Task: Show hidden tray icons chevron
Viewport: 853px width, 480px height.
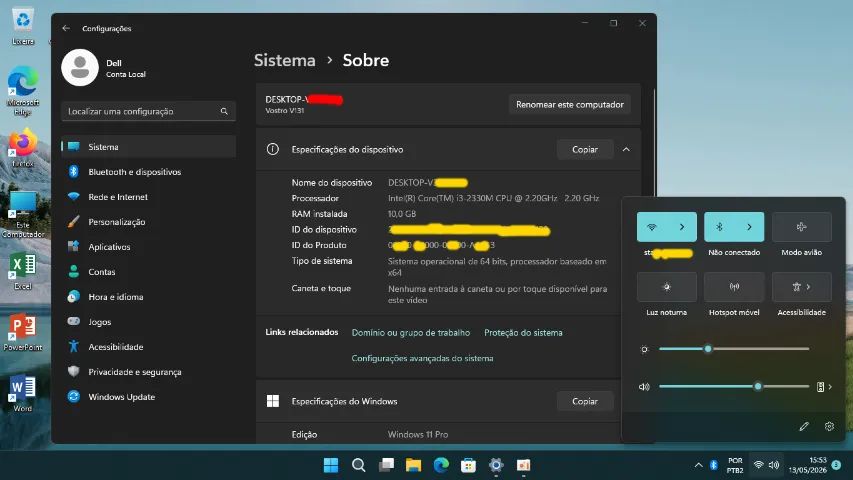Action: click(699, 465)
